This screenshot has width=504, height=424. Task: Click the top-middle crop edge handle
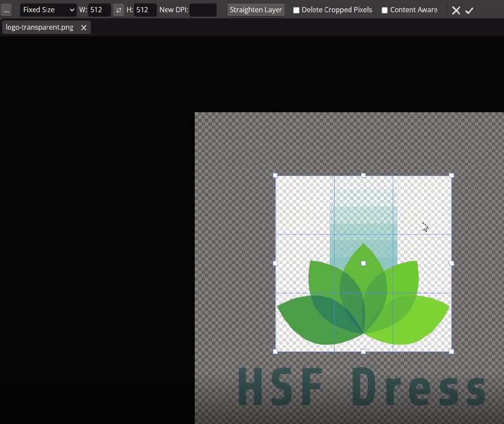pos(363,175)
